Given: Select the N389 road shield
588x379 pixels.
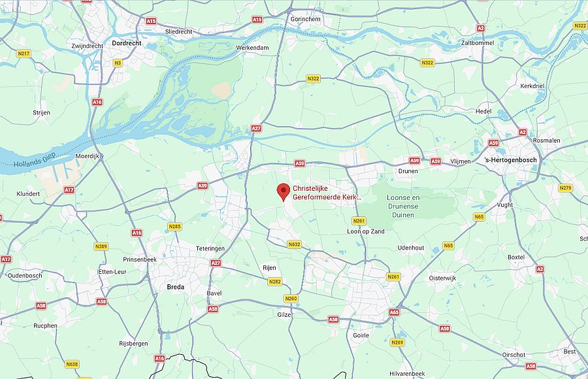Looking at the screenshot, I should pos(101,246).
